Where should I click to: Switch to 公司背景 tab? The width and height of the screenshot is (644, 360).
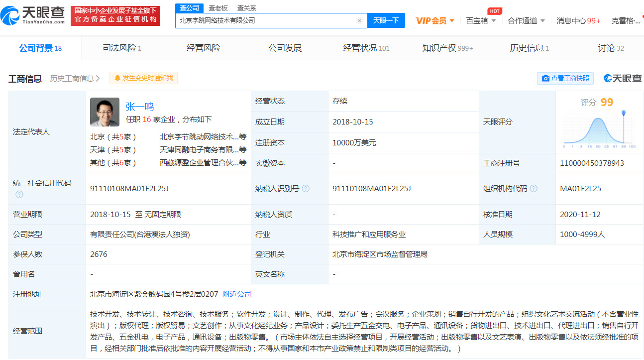[x=40, y=48]
